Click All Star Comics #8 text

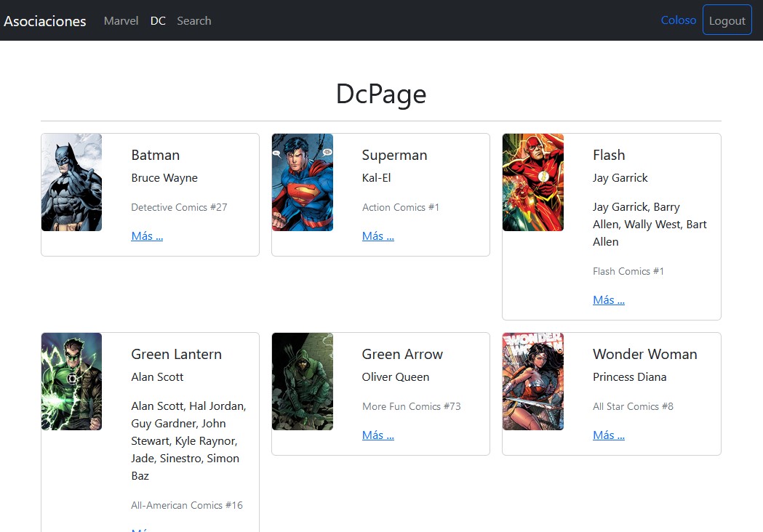point(633,406)
